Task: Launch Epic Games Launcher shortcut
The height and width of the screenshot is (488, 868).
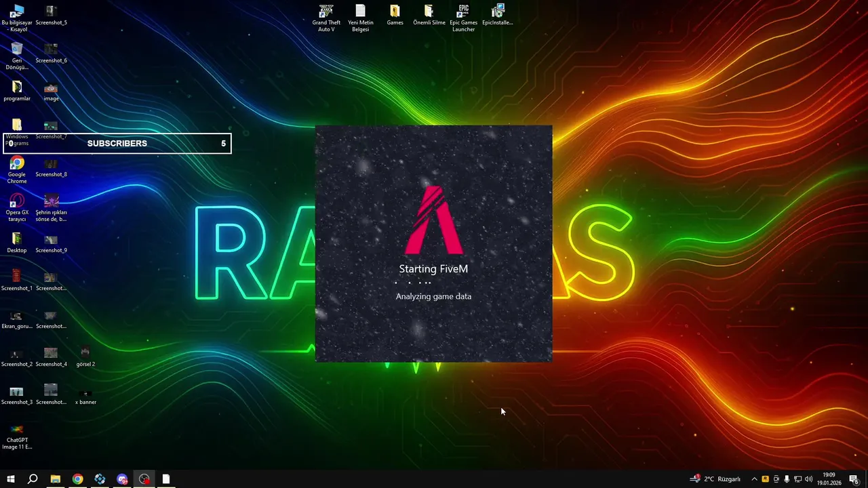Action: click(x=464, y=18)
